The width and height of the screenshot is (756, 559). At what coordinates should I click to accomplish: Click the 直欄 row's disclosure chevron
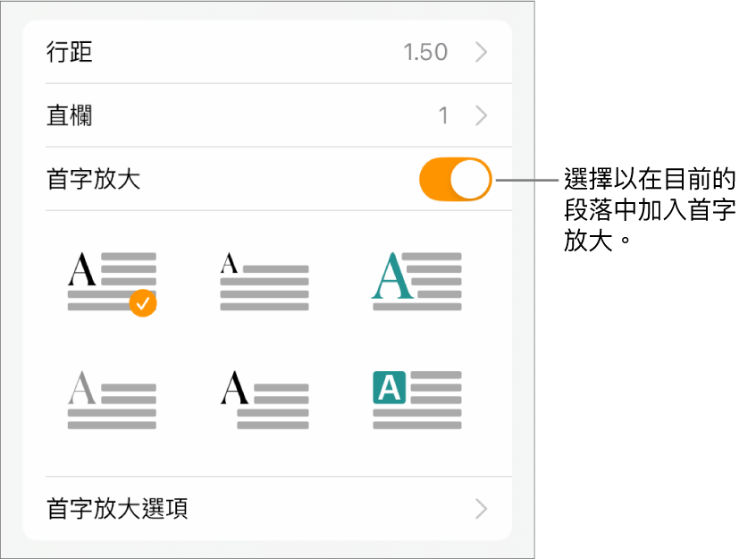[x=481, y=115]
